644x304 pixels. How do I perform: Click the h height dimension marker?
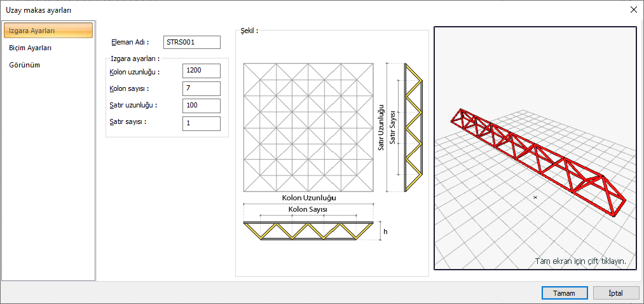tap(385, 231)
